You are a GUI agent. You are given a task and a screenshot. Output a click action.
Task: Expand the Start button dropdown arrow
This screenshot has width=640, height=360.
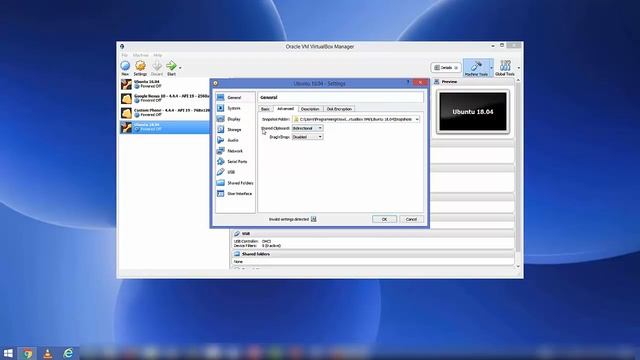tap(180, 68)
